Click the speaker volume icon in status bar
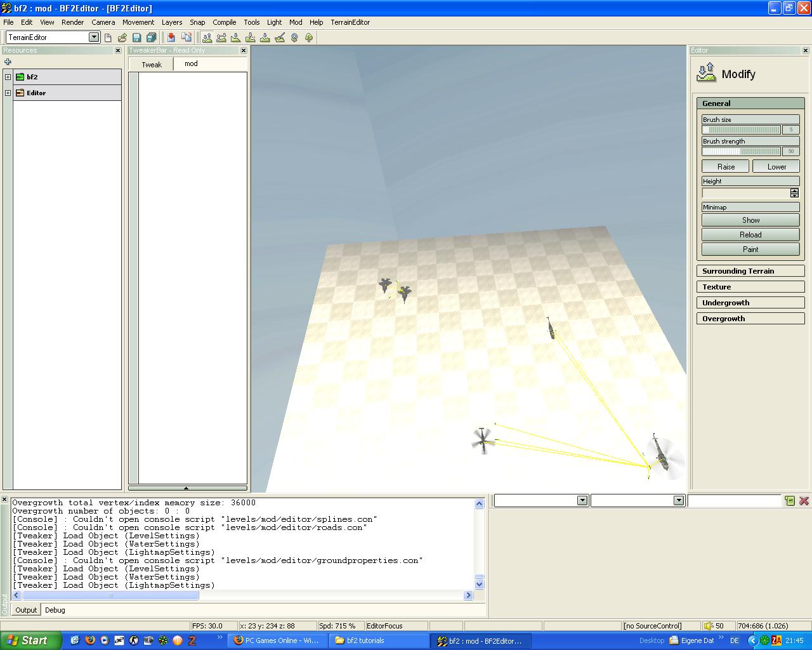 [x=709, y=626]
